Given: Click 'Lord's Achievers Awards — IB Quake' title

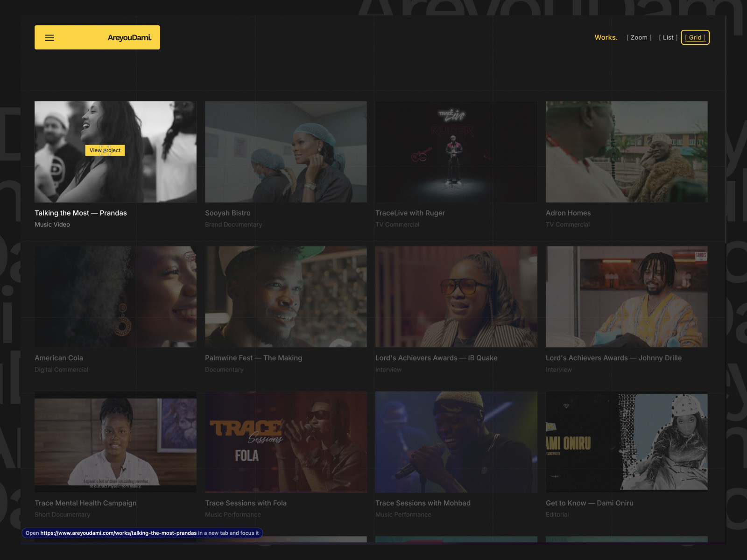Looking at the screenshot, I should (x=437, y=358).
